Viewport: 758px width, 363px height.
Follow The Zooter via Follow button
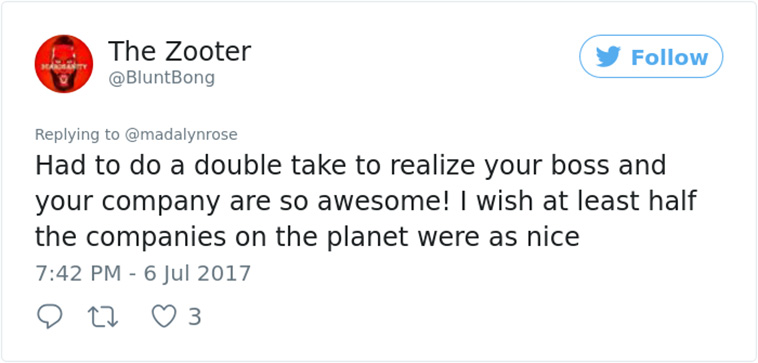[651, 57]
